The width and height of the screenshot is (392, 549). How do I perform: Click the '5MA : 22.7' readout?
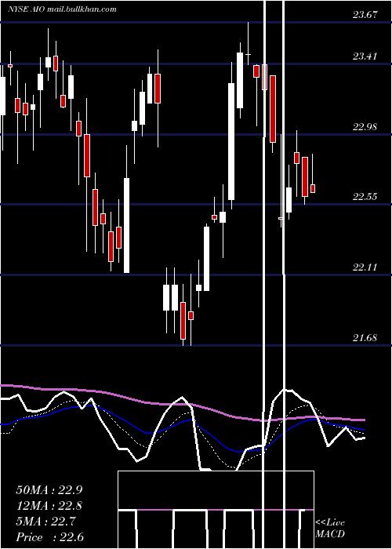click(45, 522)
